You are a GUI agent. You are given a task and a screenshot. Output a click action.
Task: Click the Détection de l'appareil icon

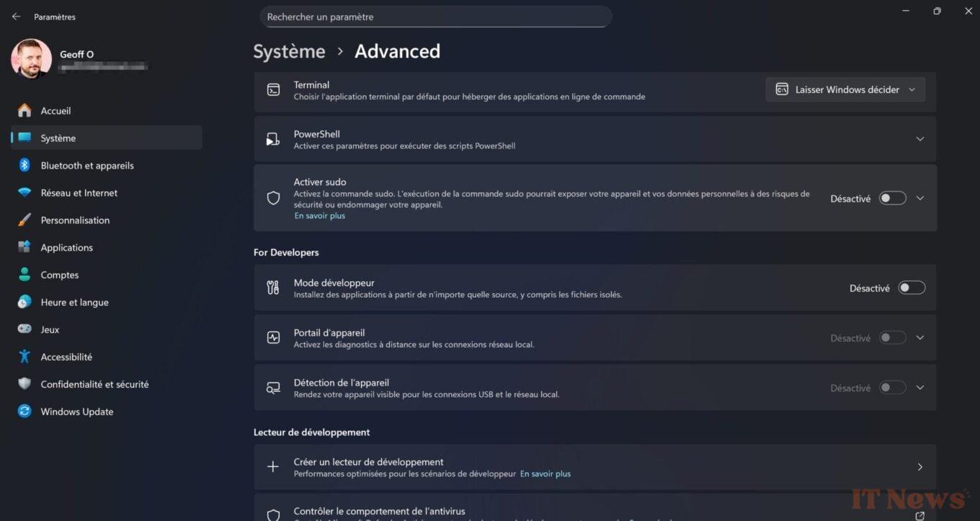click(273, 388)
